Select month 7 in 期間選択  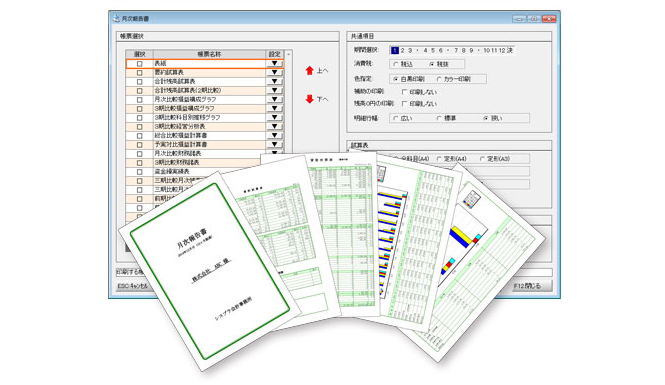[x=456, y=50]
